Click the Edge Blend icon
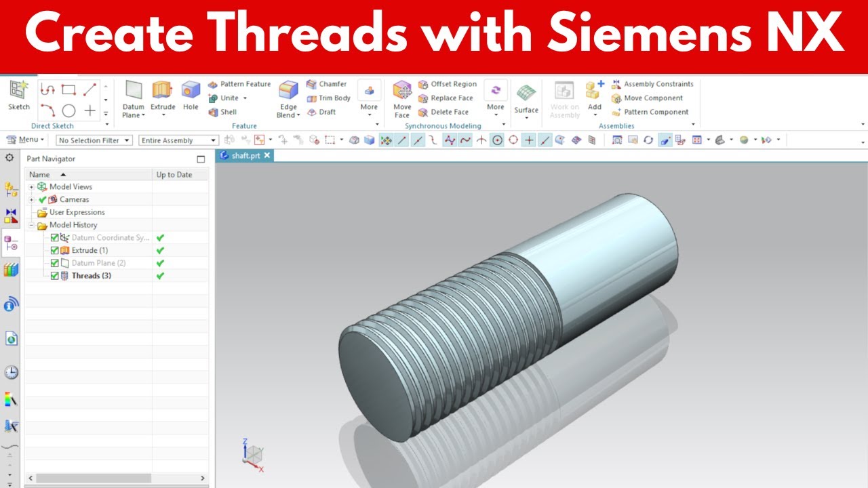This screenshot has height=488, width=868. (288, 91)
